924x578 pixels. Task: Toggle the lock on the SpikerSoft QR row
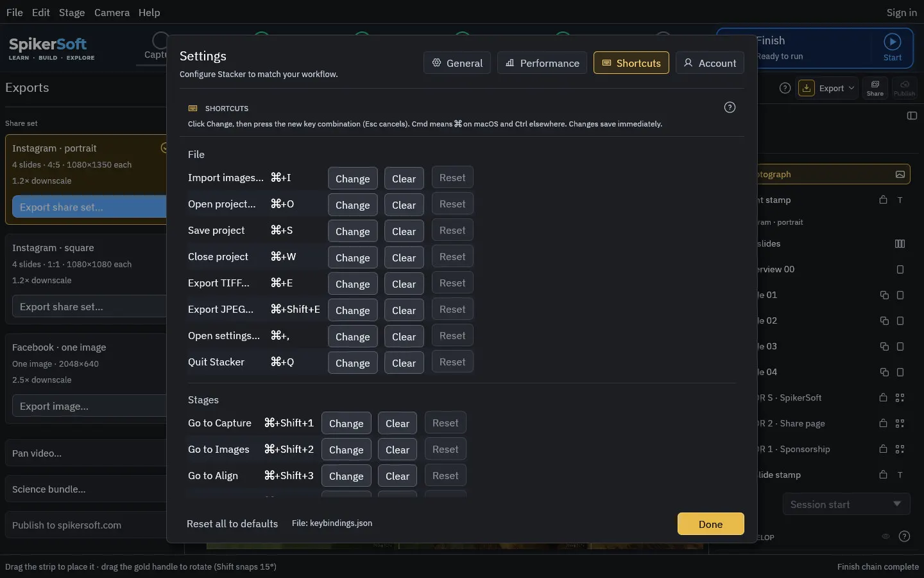tap(884, 398)
